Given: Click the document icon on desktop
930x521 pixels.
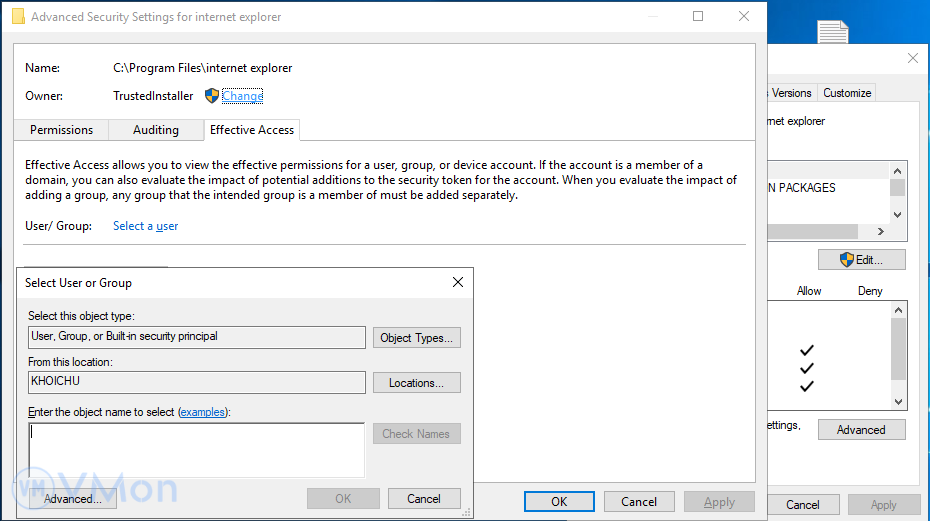Looking at the screenshot, I should [x=832, y=32].
